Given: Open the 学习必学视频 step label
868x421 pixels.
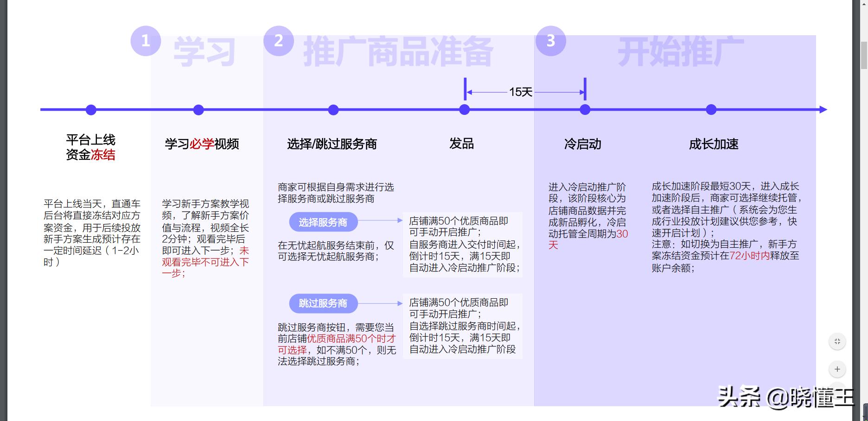Looking at the screenshot, I should 200,145.
